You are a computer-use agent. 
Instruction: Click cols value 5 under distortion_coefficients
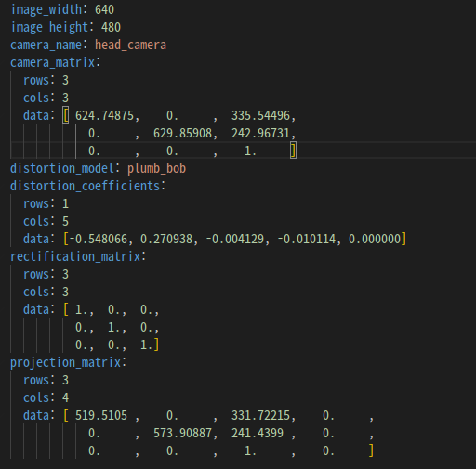point(65,221)
